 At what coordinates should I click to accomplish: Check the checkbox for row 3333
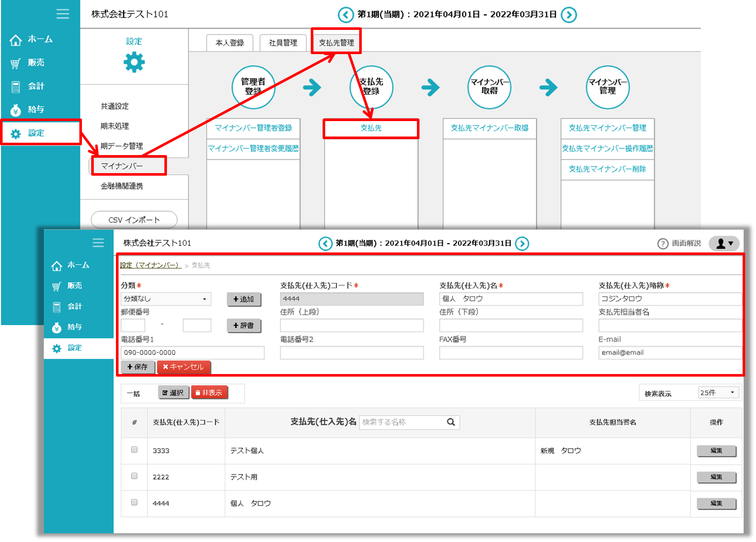tap(135, 450)
